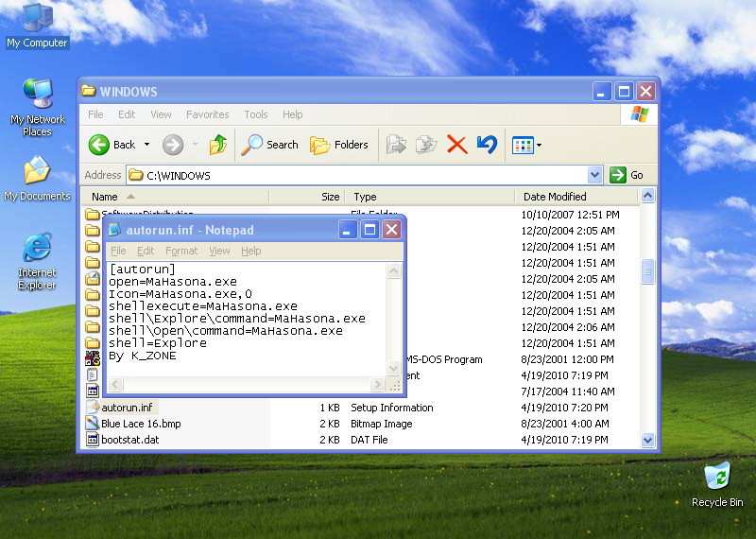This screenshot has width=756, height=539.
Task: Open the Favorites menu
Action: click(207, 114)
